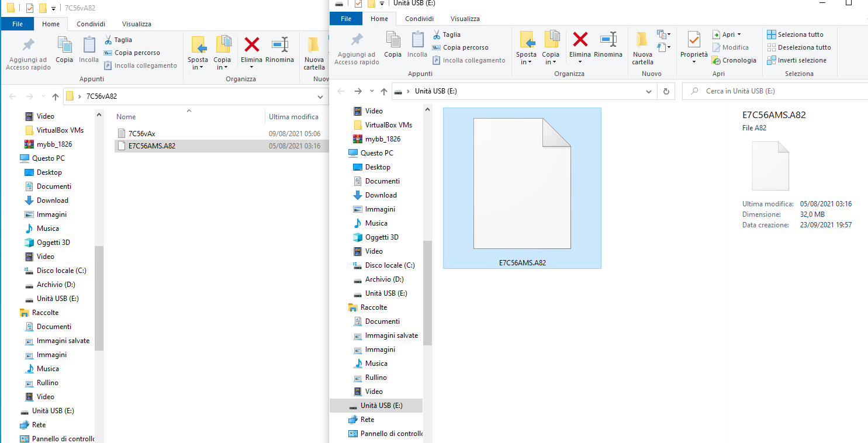Screen dimensions: 868x443
Task: Open address bar history dropdown for Unità USB
Action: pyautogui.click(x=648, y=91)
